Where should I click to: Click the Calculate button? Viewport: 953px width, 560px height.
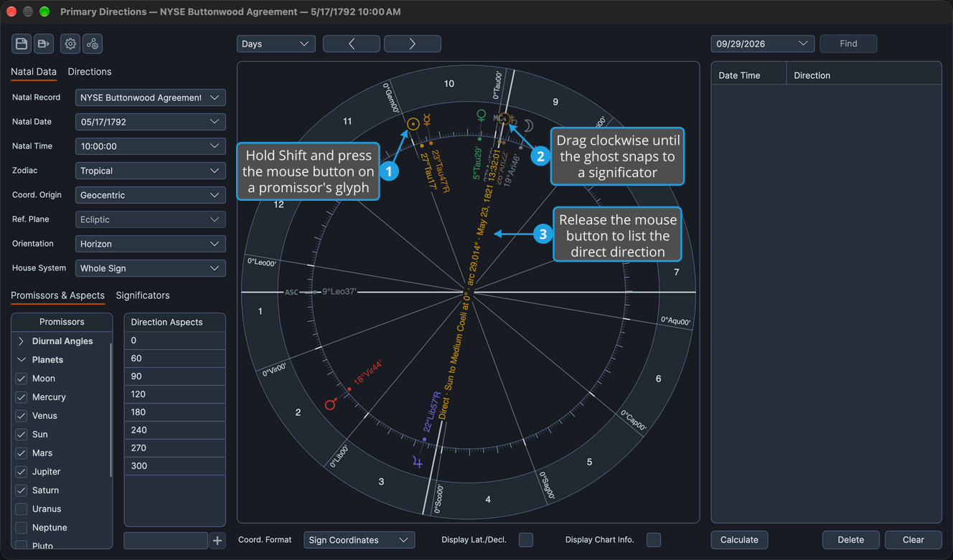[x=739, y=540]
